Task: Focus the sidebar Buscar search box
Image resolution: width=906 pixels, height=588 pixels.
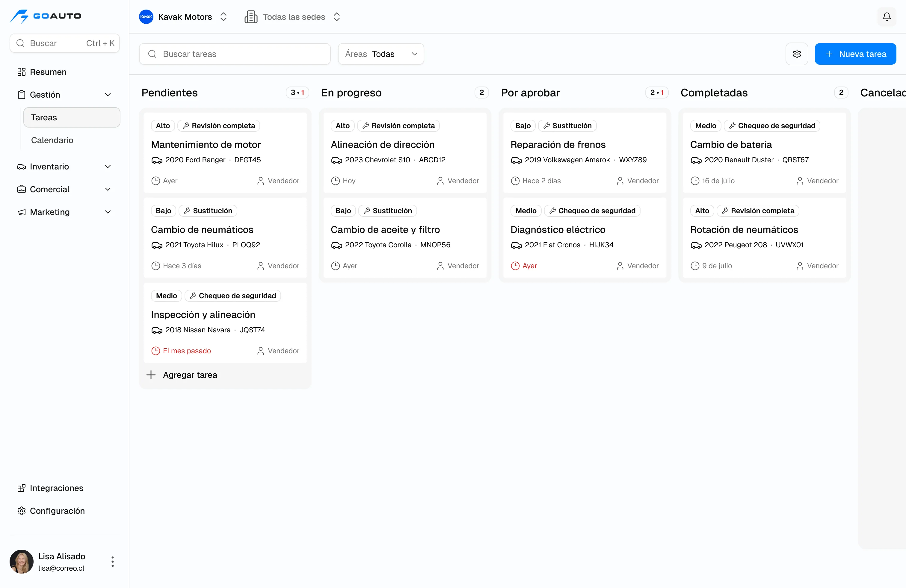Action: point(64,43)
